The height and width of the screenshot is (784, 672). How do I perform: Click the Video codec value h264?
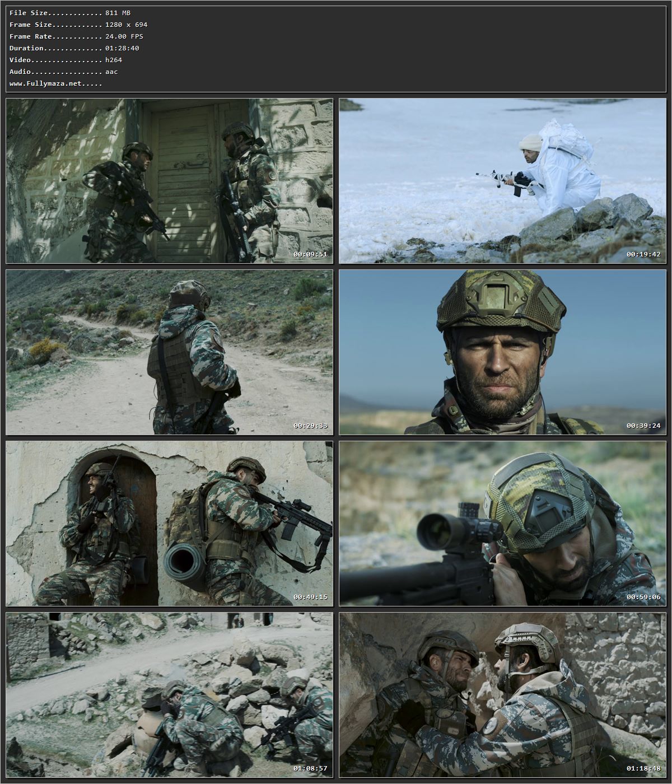113,60
